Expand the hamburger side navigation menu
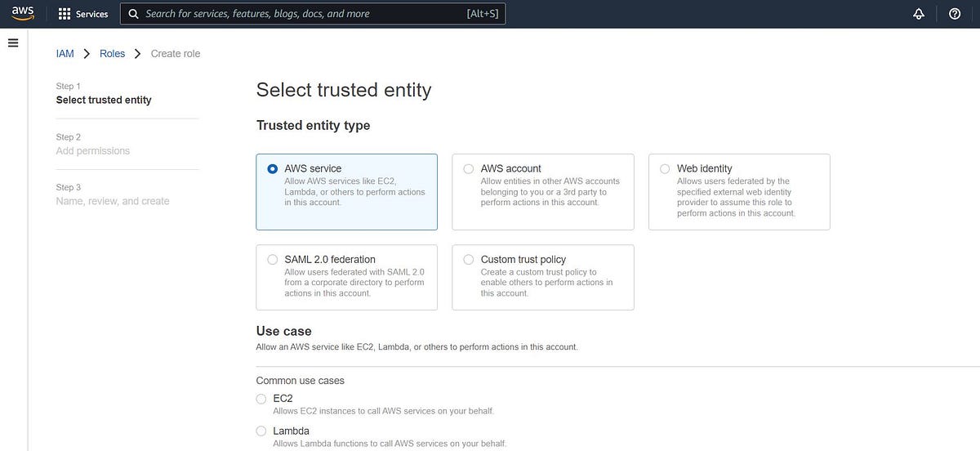Viewport: 980px width, 451px height. (12, 43)
